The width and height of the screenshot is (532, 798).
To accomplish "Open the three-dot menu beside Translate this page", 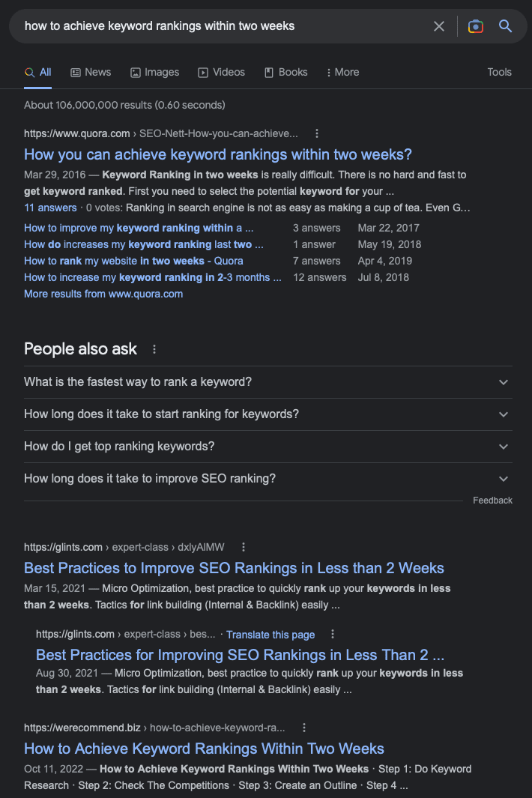I will (333, 634).
